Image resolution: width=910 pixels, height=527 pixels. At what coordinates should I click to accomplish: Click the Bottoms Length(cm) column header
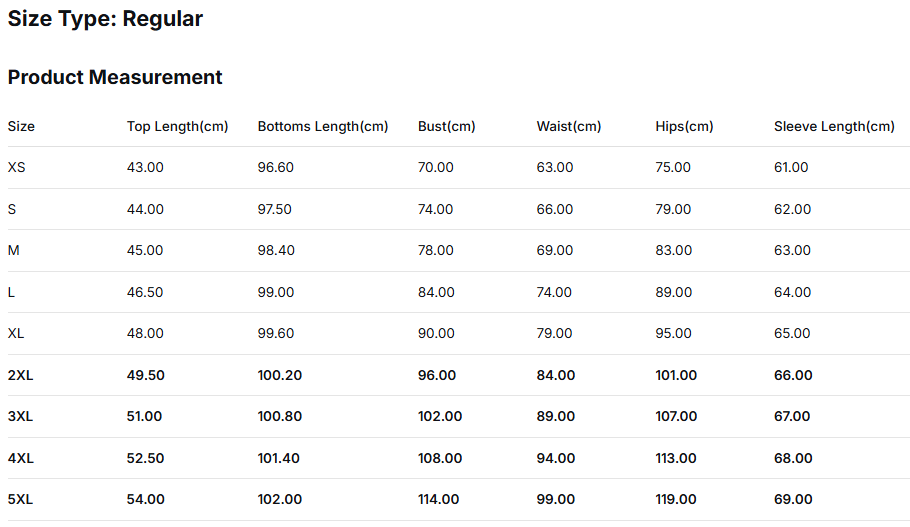tap(322, 127)
